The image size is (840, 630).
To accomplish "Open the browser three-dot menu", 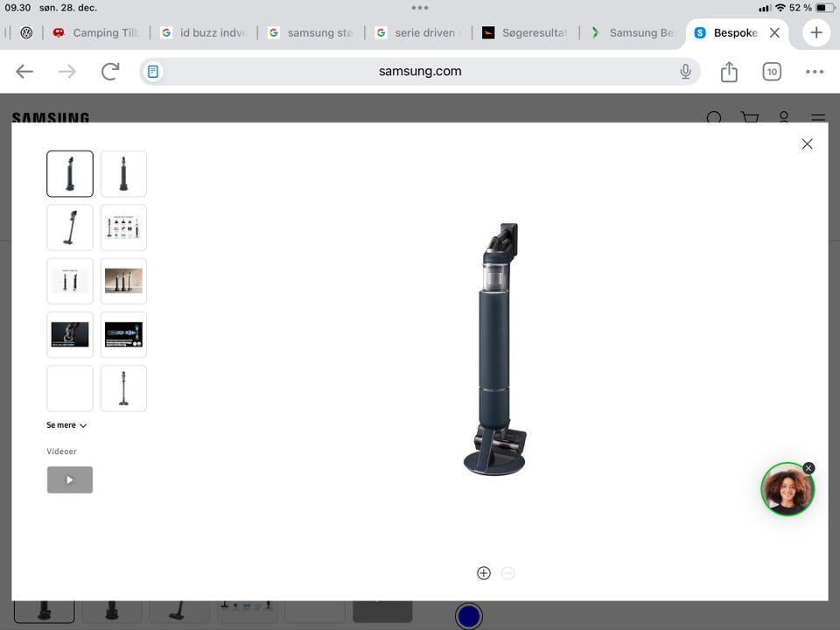I will pyautogui.click(x=815, y=71).
